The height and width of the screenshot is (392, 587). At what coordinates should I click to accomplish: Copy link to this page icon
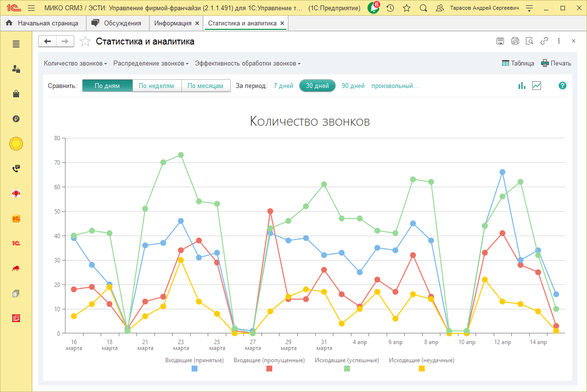point(544,42)
